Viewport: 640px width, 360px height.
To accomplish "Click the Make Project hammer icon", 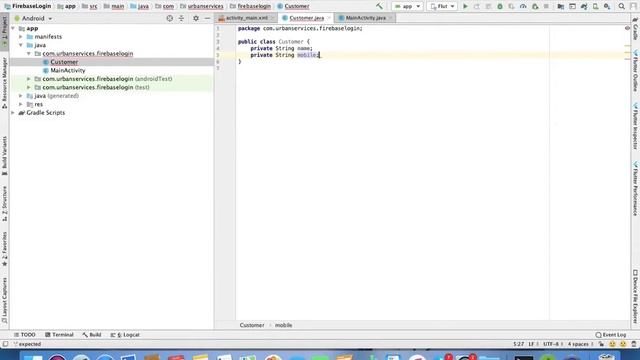I will (x=379, y=6).
